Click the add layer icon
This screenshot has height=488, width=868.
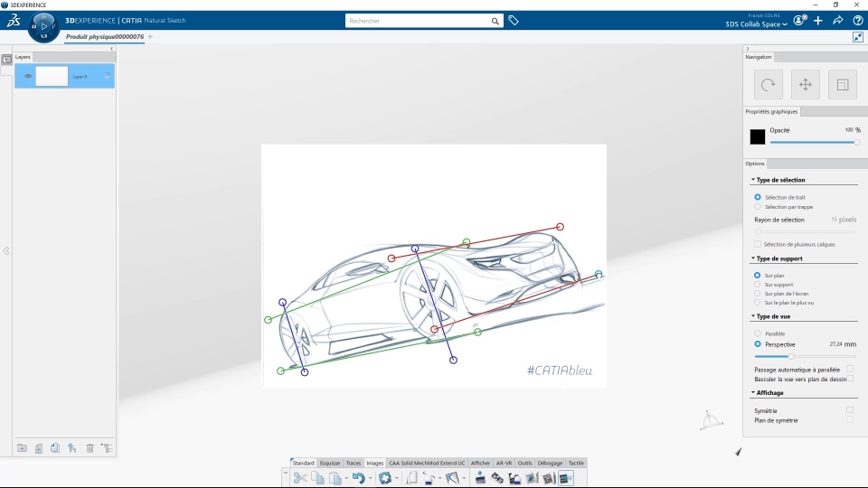[39, 448]
